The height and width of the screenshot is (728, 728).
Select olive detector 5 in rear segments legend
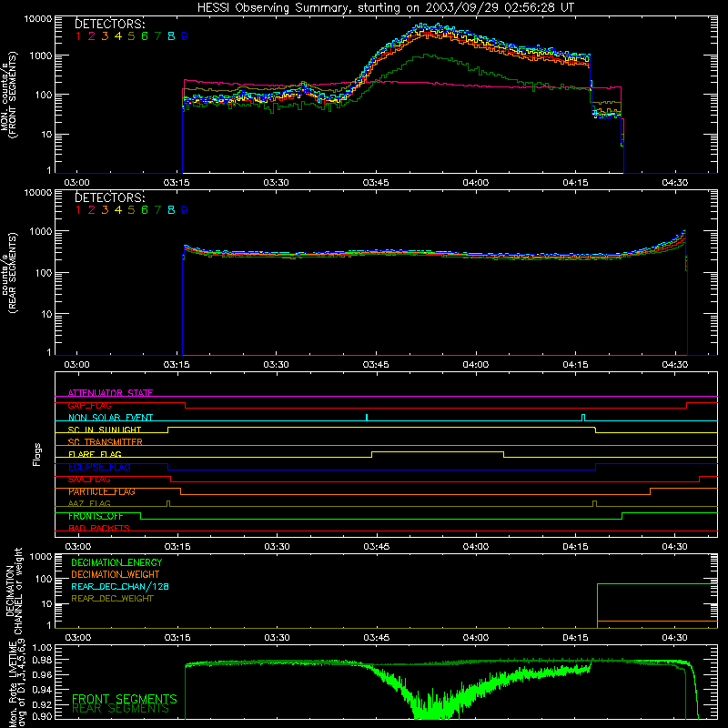pyautogui.click(x=131, y=210)
